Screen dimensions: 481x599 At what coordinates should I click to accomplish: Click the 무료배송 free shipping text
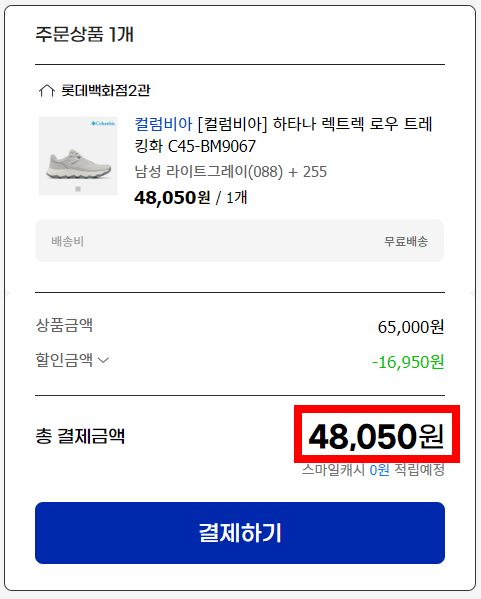click(406, 241)
